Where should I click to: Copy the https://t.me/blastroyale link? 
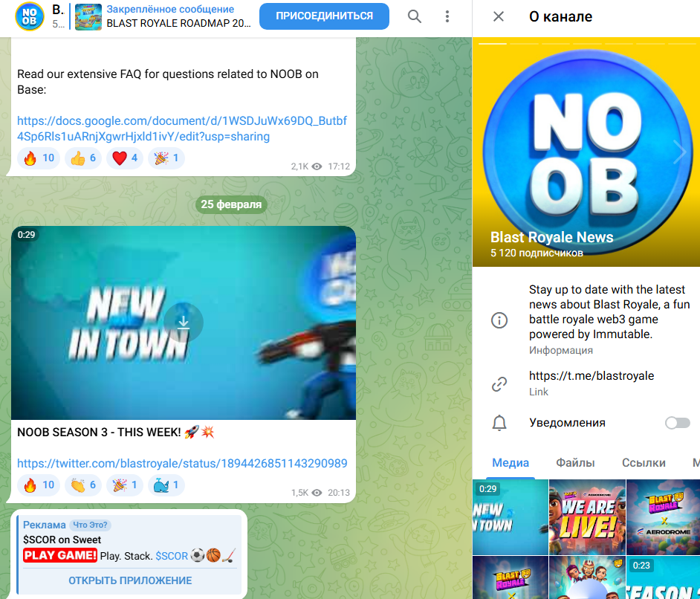pos(592,376)
